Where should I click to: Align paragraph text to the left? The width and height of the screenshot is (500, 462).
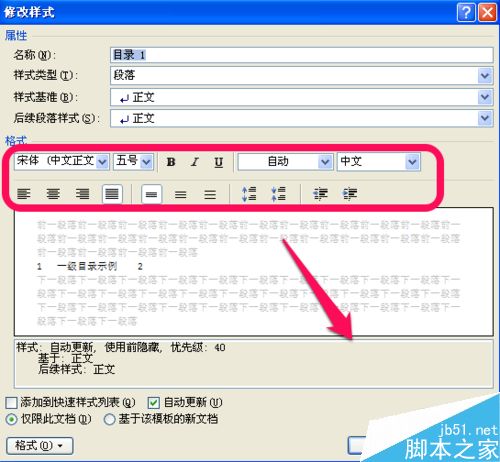point(24,194)
